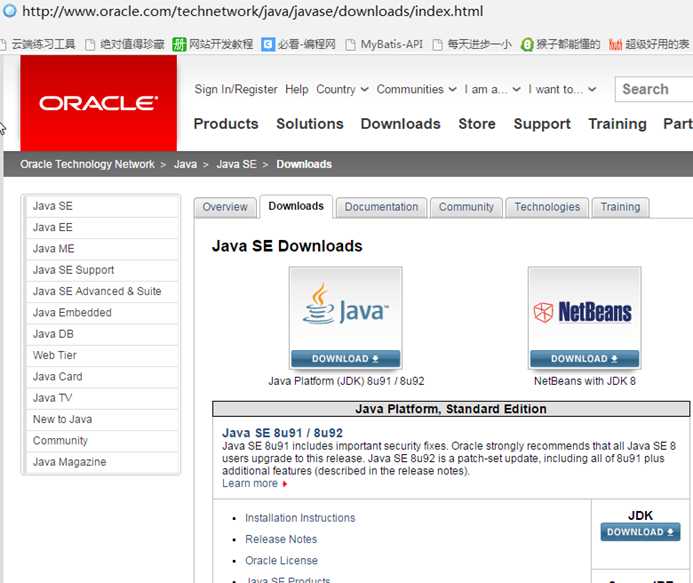
Task: Click the 绝对值得珍藏 bookmark page icon
Action: point(90,45)
